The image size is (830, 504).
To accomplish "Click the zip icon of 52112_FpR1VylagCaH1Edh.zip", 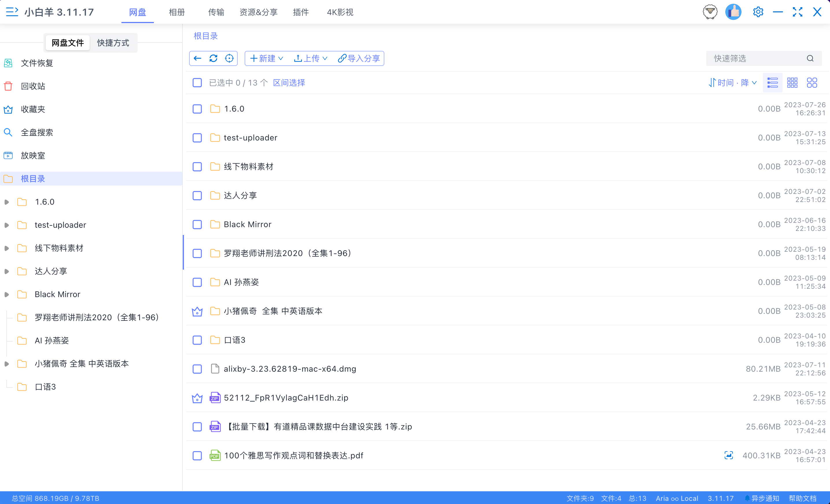I will coord(215,398).
